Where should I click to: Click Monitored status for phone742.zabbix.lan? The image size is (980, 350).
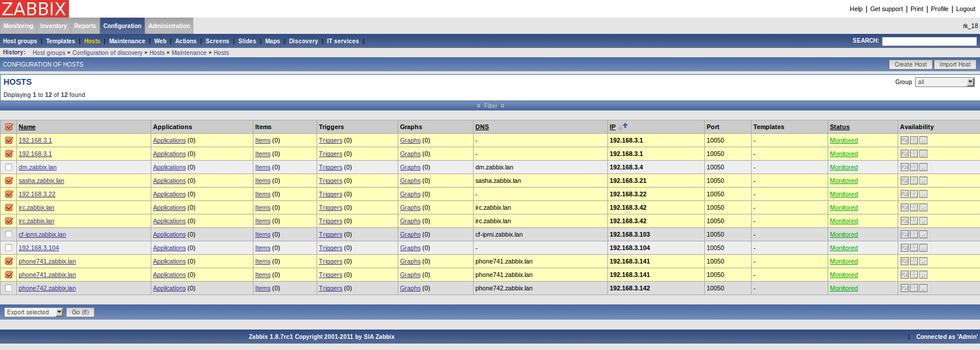click(844, 288)
